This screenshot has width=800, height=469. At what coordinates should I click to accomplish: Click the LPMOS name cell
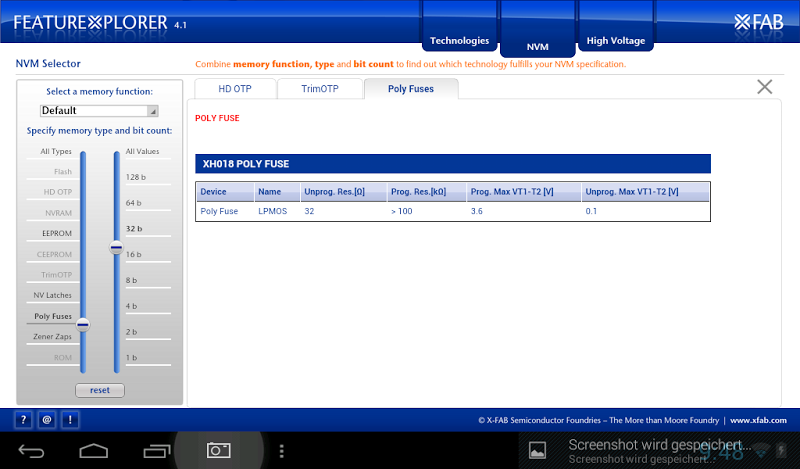272,211
